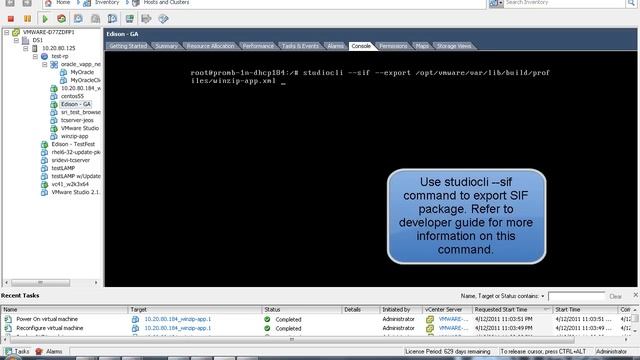Select Edison - TestFest in tree
Screen dimensions: 640x360
tap(73, 144)
